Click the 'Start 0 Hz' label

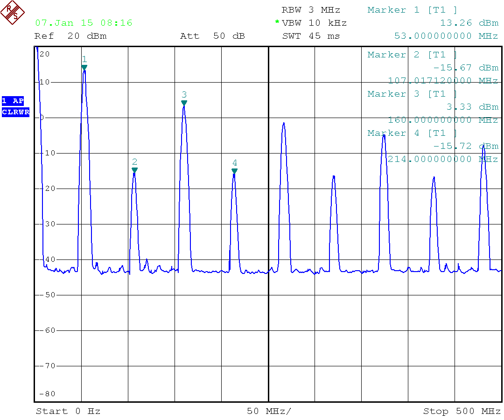pyautogui.click(x=68, y=411)
